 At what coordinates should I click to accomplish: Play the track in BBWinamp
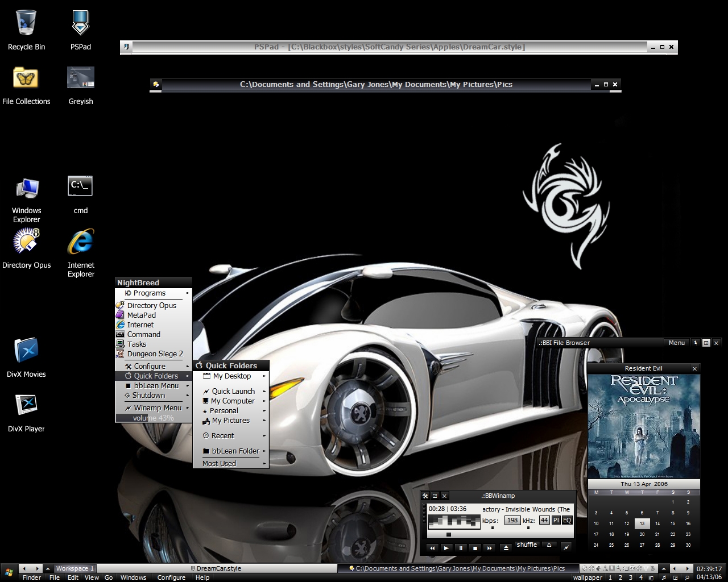point(446,548)
